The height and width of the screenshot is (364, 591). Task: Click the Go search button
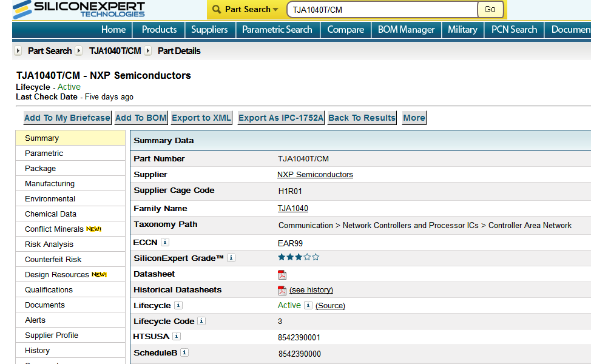tap(490, 10)
